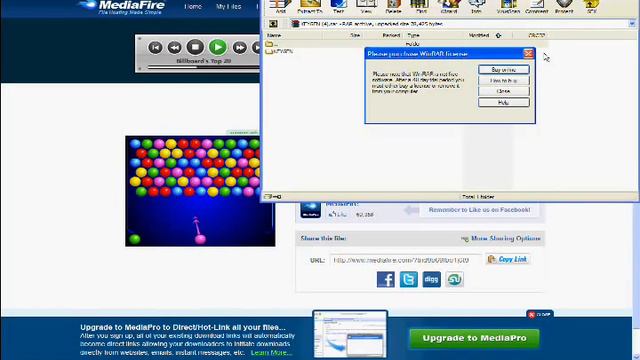Click the Test archive toolbar icon
Screen dimensions: 640x360
(338, 6)
